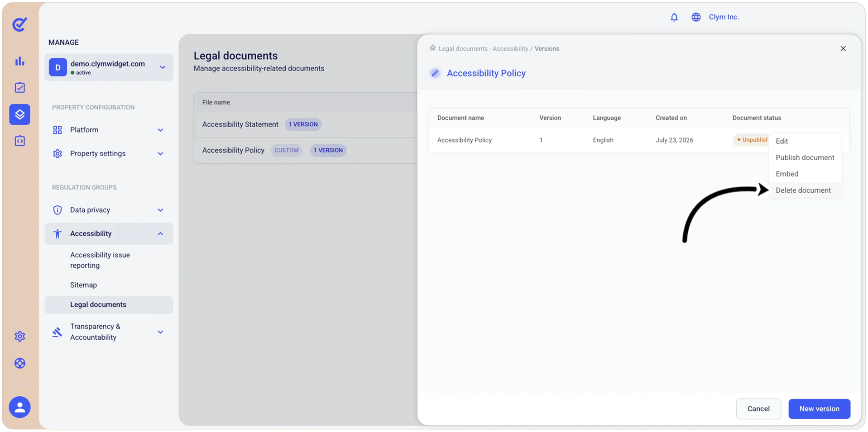Image resolution: width=868 pixels, height=432 pixels.
Task: Open the Clym Inc. account link
Action: tap(724, 17)
